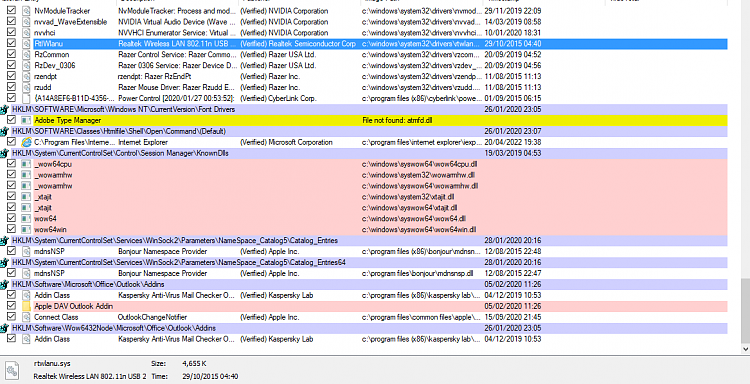Uncheck the rzudd Razer Mouse Driver entry

(11, 88)
